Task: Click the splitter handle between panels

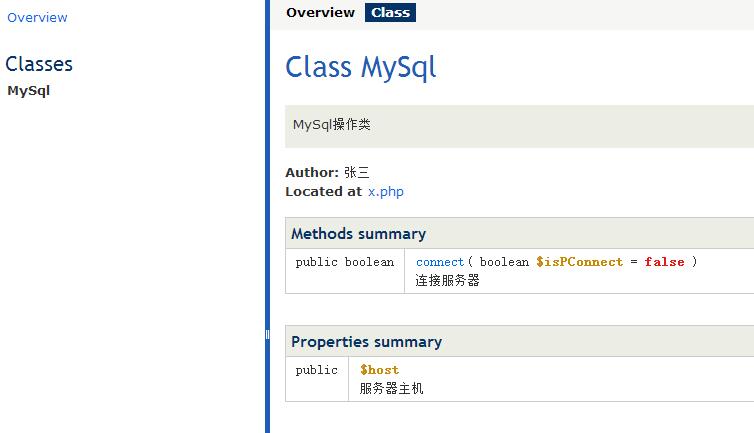Action: click(267, 334)
